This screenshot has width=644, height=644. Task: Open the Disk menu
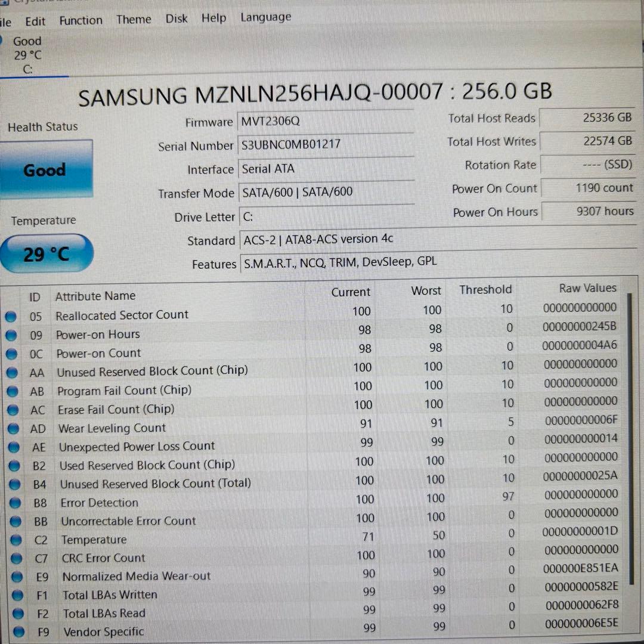(x=177, y=18)
